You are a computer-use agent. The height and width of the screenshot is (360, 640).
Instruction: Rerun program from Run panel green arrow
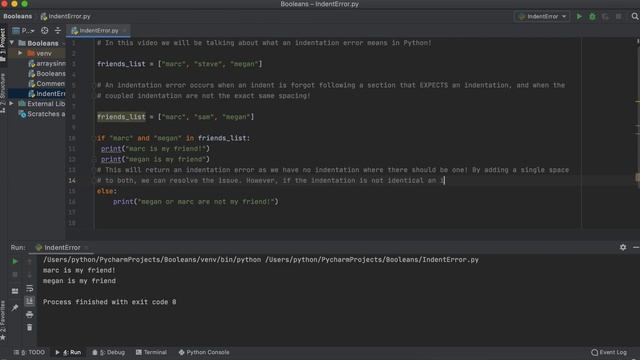(x=15, y=261)
